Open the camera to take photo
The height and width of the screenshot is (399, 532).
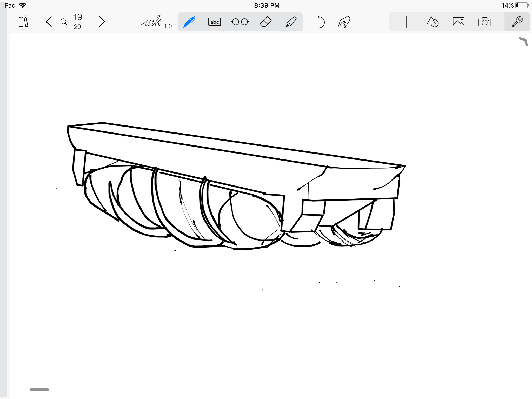click(x=484, y=22)
